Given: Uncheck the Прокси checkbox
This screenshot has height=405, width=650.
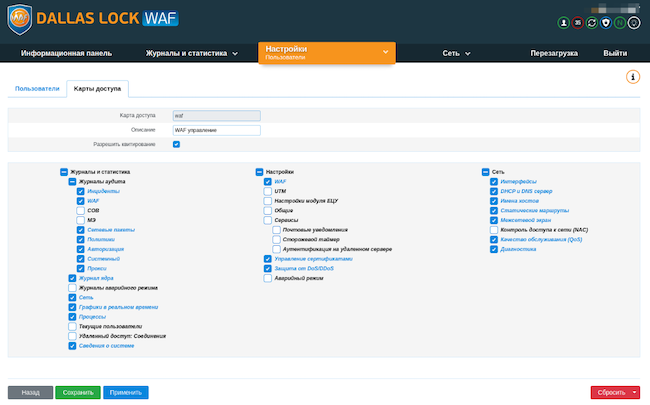Looking at the screenshot, I should click(x=80, y=269).
